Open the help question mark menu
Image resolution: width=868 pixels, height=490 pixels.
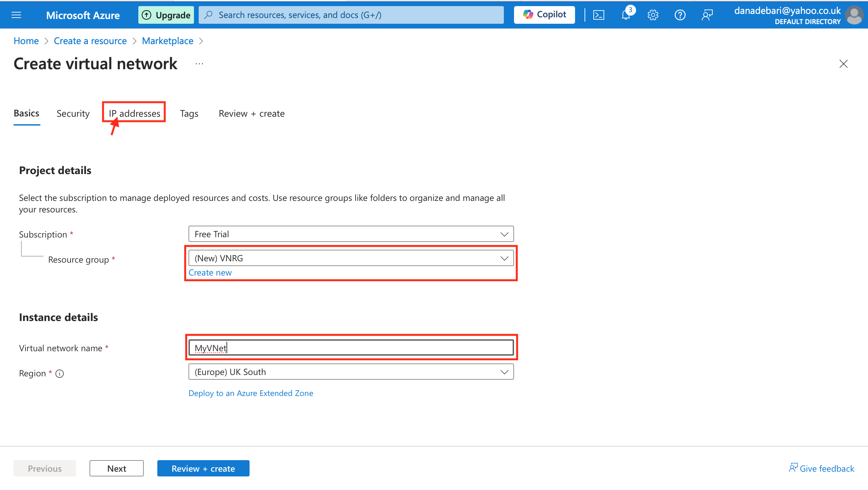[x=680, y=15]
